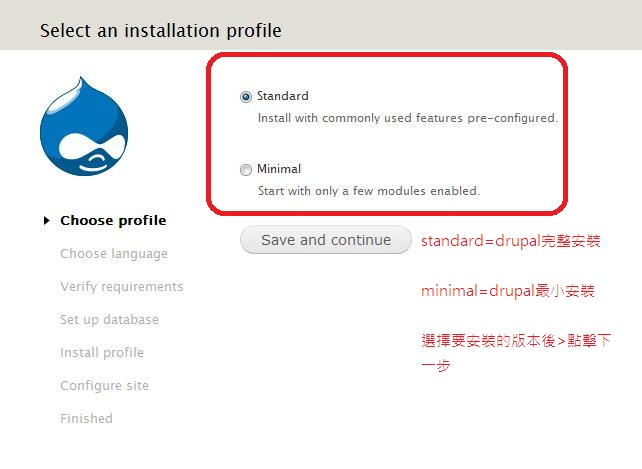The image size is (642, 469).
Task: Click the 'Install with commonly used features' description
Action: point(408,118)
